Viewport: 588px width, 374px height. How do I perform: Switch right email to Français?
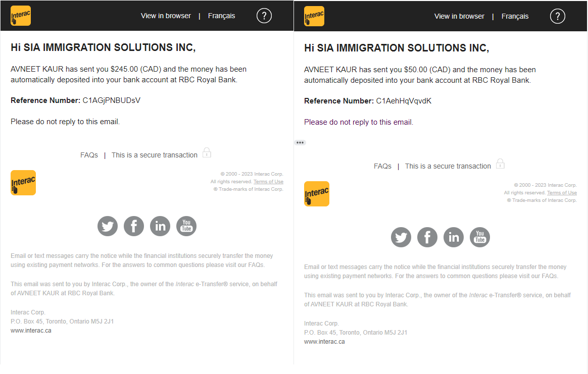(x=515, y=17)
